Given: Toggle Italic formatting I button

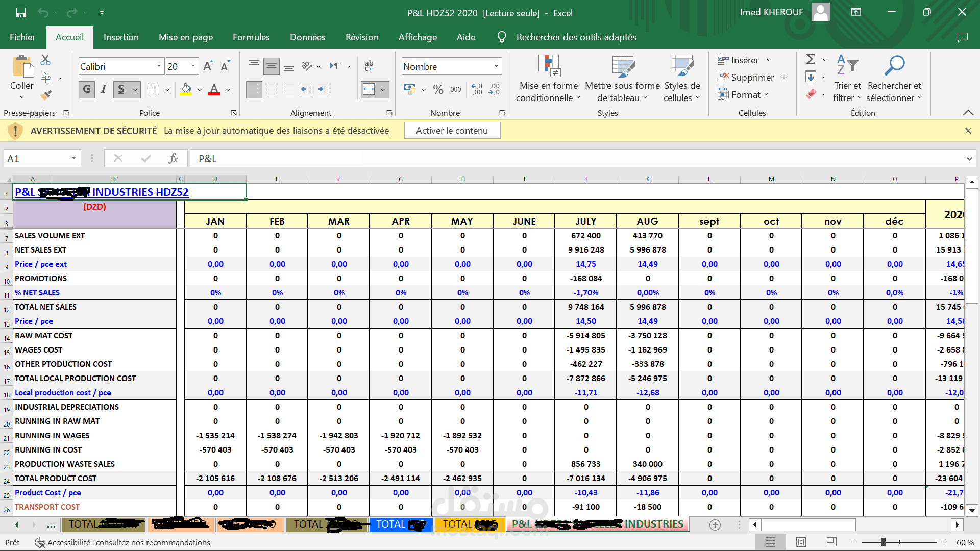Looking at the screenshot, I should pyautogui.click(x=104, y=89).
